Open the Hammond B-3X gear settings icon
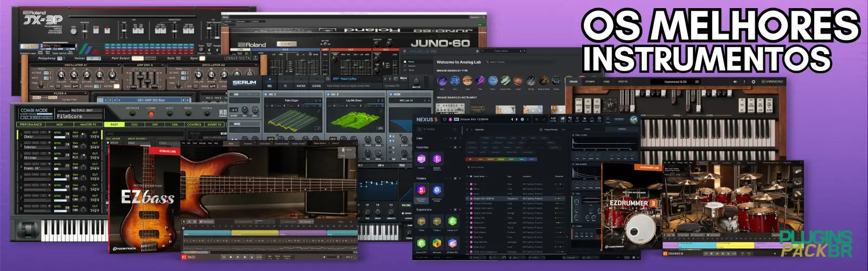Image resolution: width=868 pixels, height=271 pixels. (753, 82)
